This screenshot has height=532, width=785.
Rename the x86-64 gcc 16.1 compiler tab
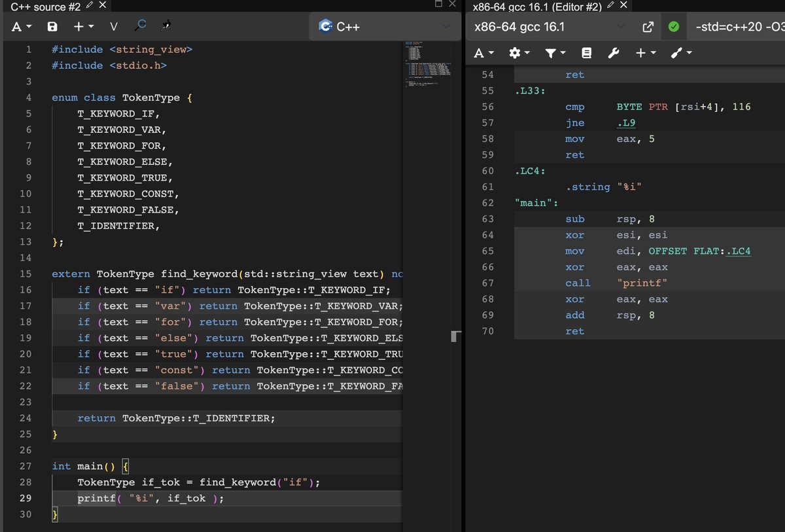click(611, 5)
